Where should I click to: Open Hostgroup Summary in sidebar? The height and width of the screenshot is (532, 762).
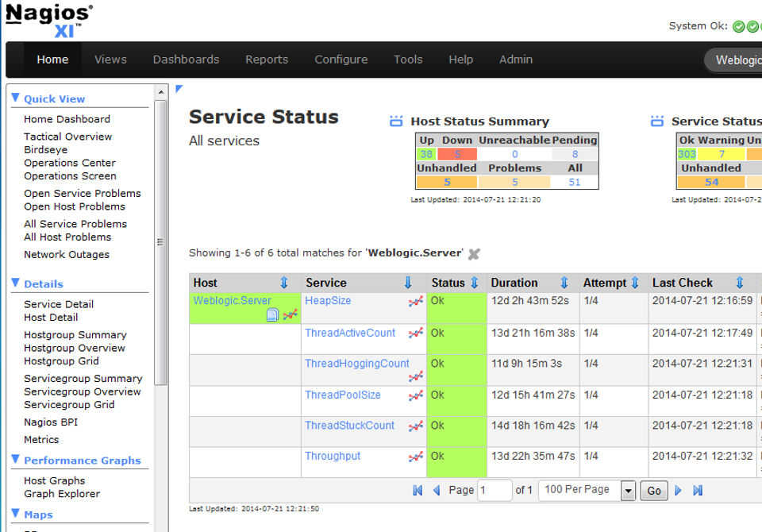pos(75,335)
